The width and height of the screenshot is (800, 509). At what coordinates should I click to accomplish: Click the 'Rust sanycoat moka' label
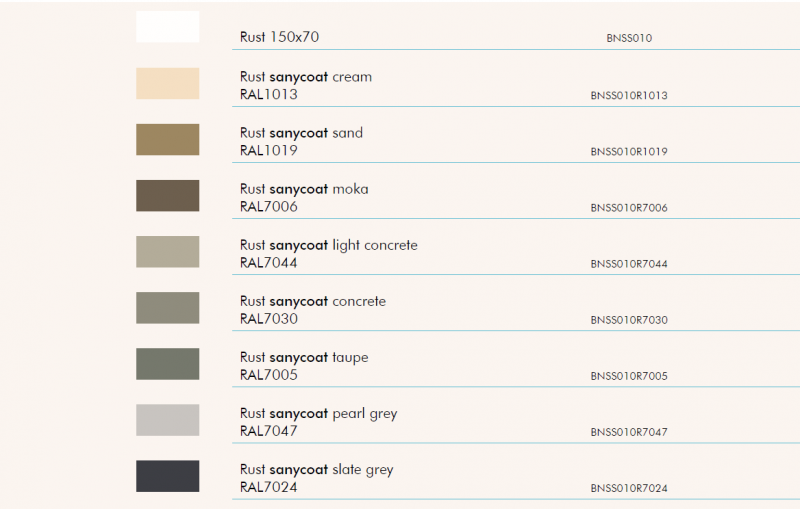tap(304, 189)
